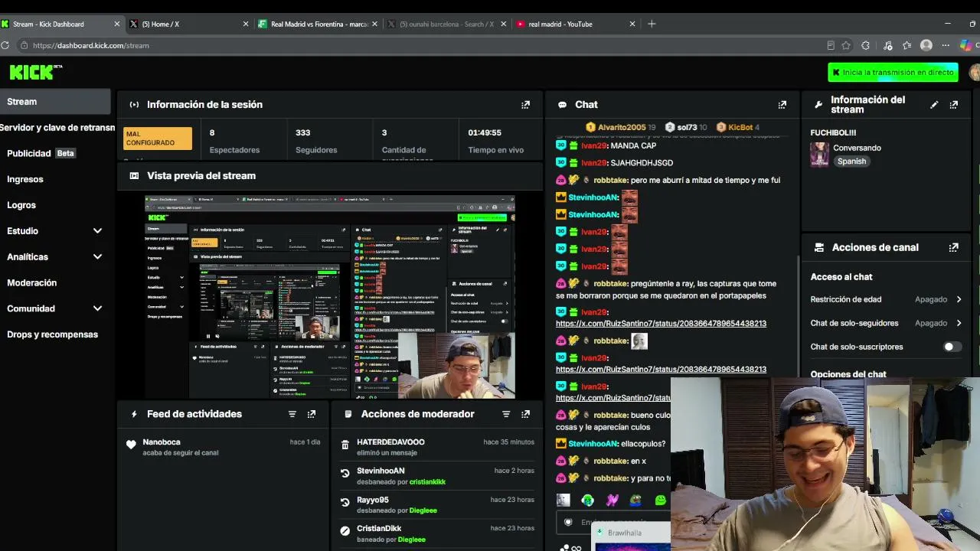Open the first RuizSantino7 status link
The width and height of the screenshot is (980, 551).
coord(661,324)
